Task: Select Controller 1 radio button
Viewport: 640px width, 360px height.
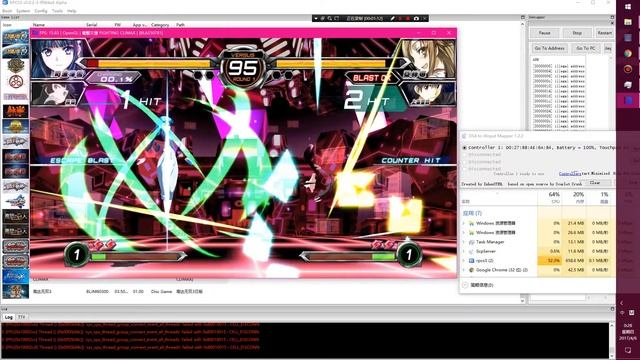Action: [x=464, y=148]
